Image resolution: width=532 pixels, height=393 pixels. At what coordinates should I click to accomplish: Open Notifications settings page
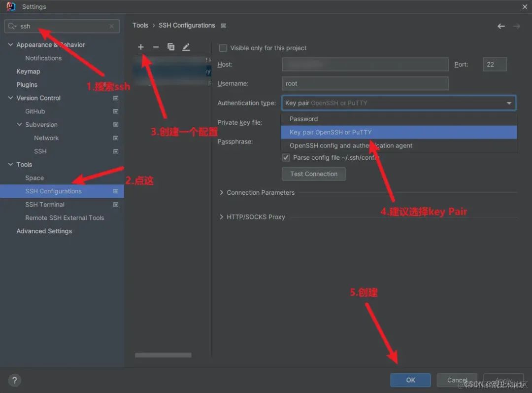point(43,58)
